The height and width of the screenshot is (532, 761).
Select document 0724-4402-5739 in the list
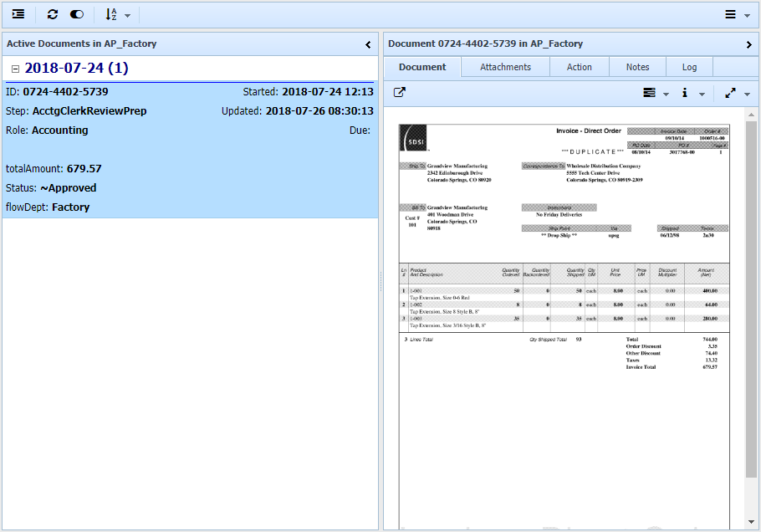click(190, 150)
